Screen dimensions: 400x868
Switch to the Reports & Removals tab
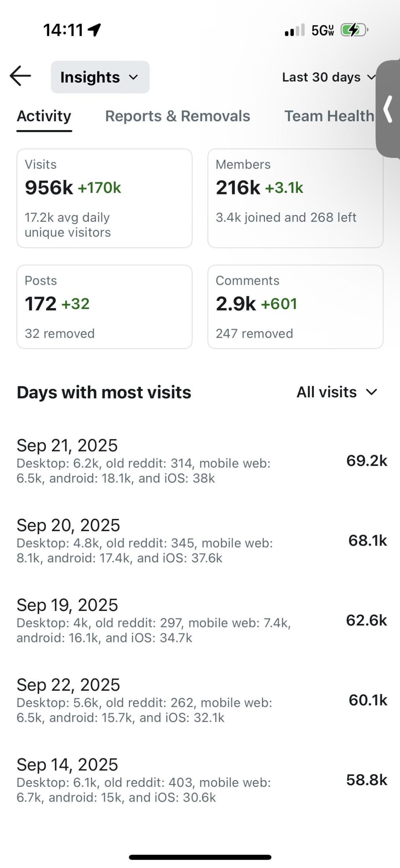click(178, 116)
